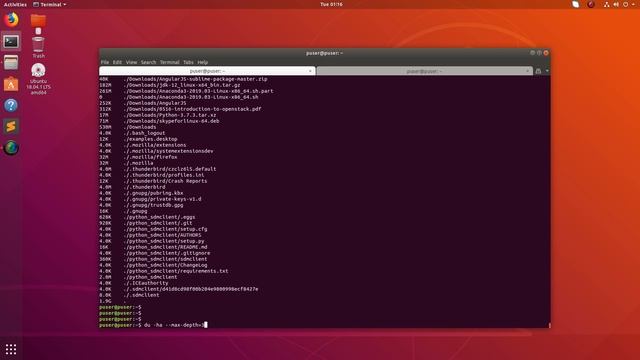The height and width of the screenshot is (360, 640).
Task: Click the terminal window title bar text
Action: point(324,53)
